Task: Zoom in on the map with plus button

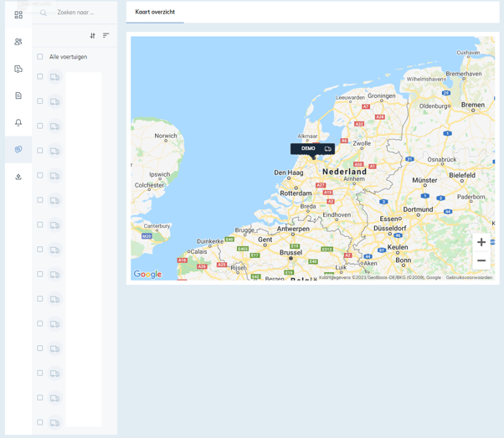Action: [481, 242]
